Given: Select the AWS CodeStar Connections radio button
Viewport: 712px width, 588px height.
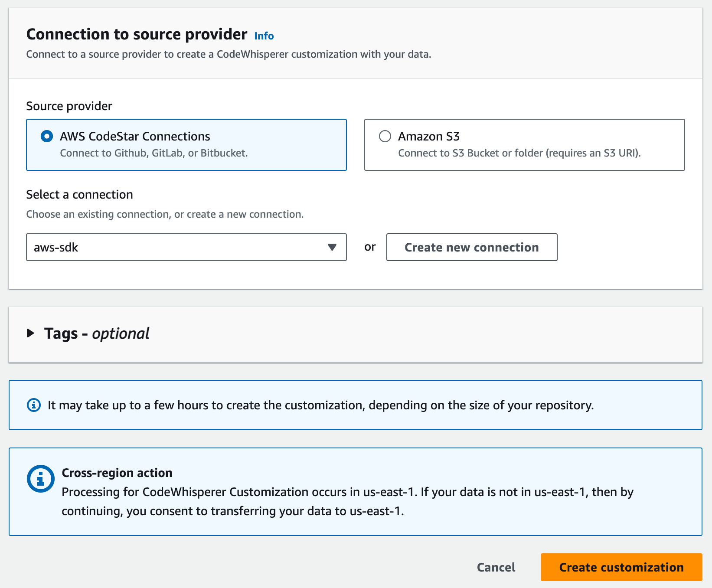Looking at the screenshot, I should 47,136.
